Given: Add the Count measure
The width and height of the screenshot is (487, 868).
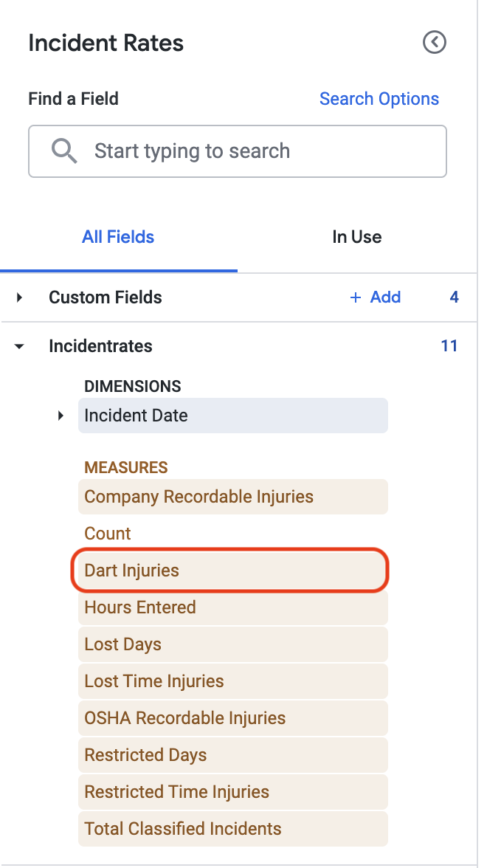Looking at the screenshot, I should point(233,534).
